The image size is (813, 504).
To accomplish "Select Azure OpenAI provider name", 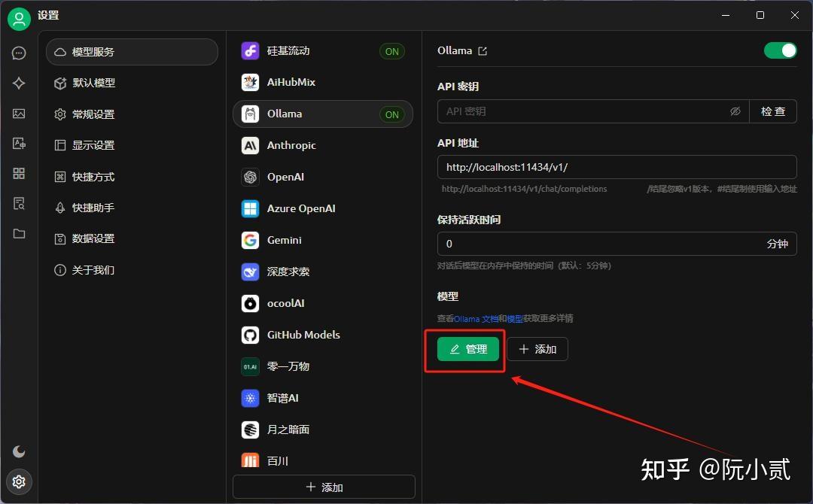I will 301,209.
